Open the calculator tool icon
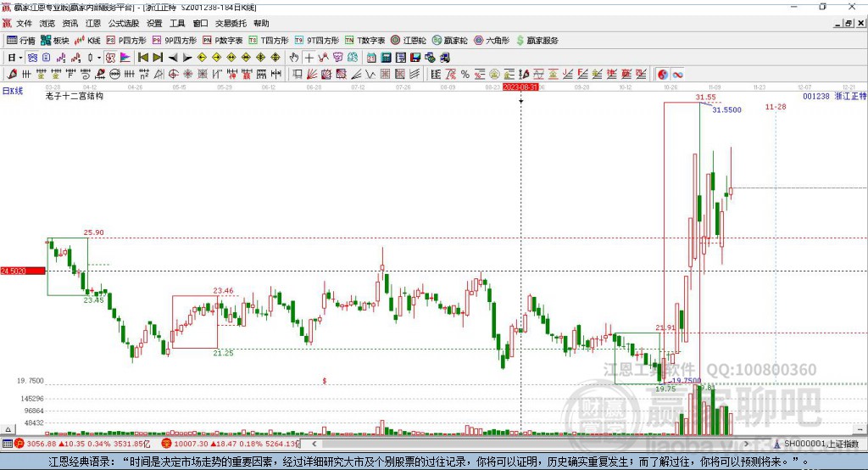The width and height of the screenshot is (868, 470). point(386,58)
